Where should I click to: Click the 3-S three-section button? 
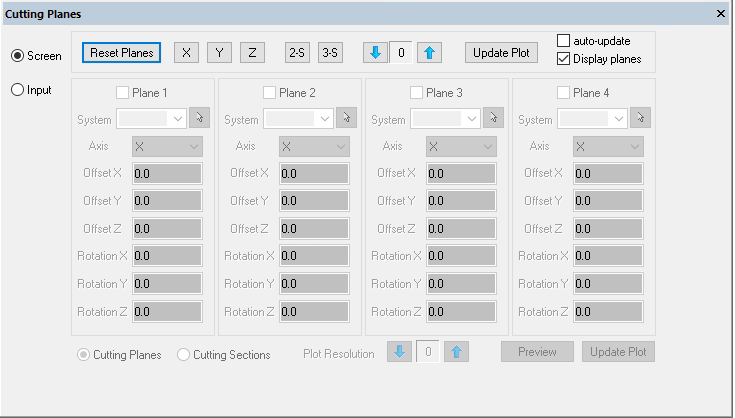(330, 53)
